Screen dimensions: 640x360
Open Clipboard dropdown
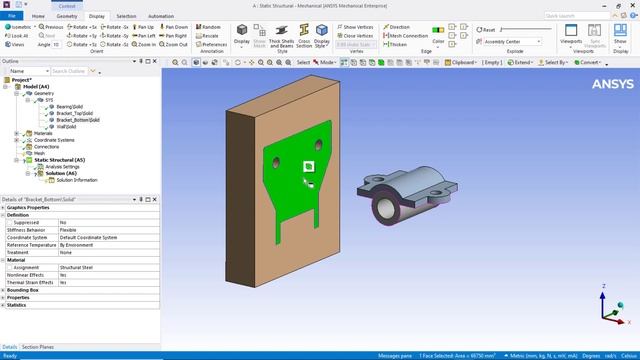click(461, 62)
